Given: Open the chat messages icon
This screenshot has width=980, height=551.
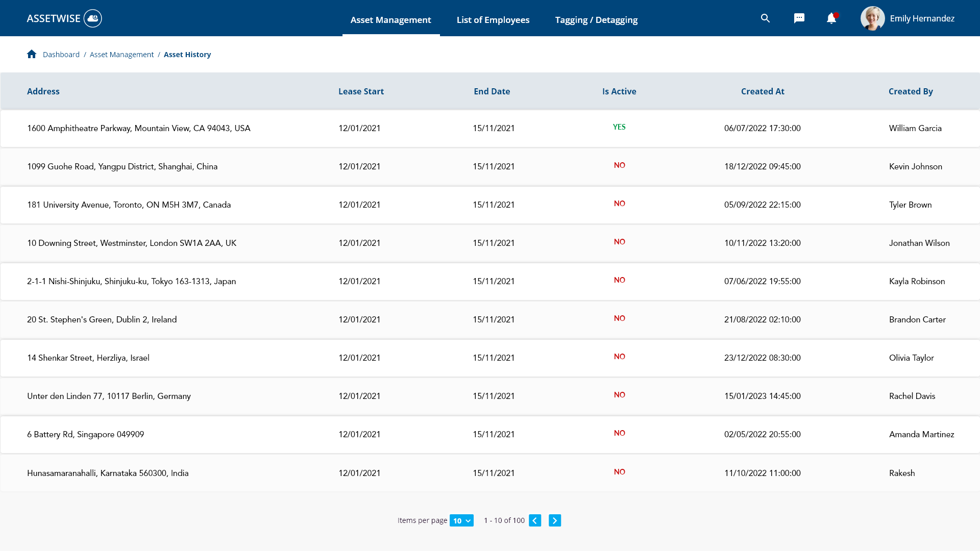Looking at the screenshot, I should (x=799, y=18).
